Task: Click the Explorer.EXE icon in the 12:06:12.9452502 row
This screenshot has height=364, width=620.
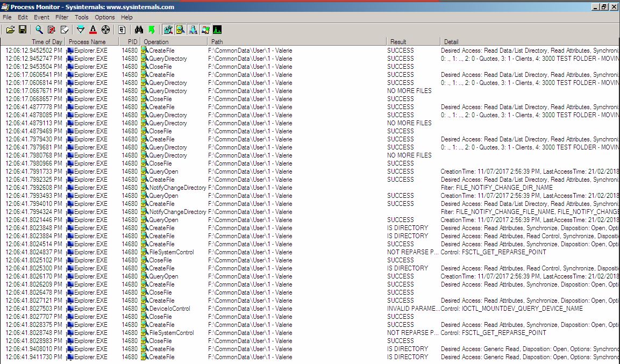Action: (70, 51)
